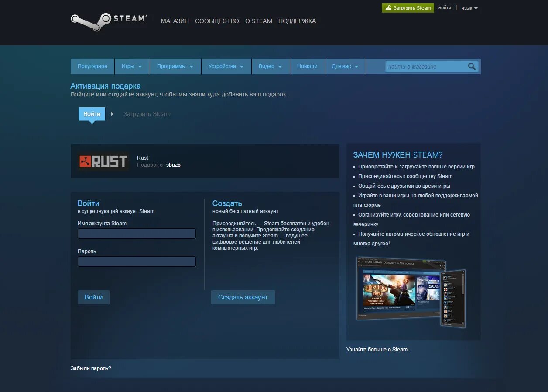Click the Rust game title text
Viewport: 548px width, 392px height.
point(143,158)
